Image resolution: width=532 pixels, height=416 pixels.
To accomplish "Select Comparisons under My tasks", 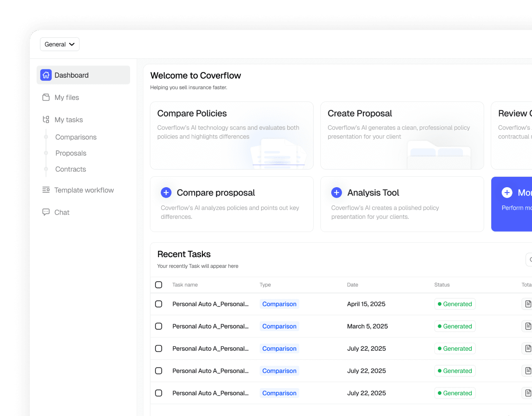I will click(x=76, y=137).
